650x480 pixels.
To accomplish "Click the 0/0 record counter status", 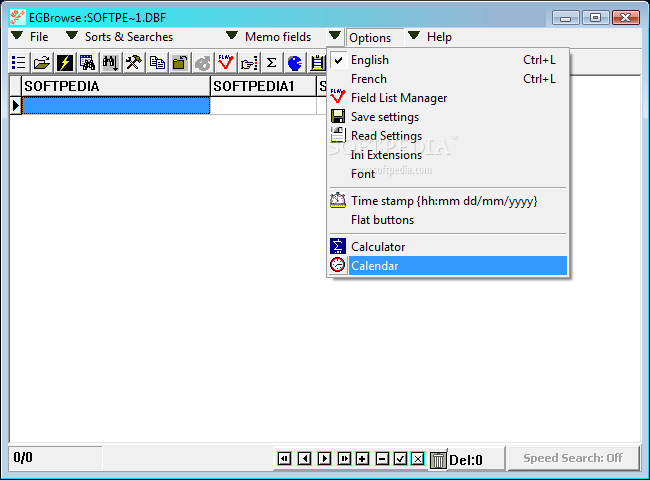I will pos(23,458).
